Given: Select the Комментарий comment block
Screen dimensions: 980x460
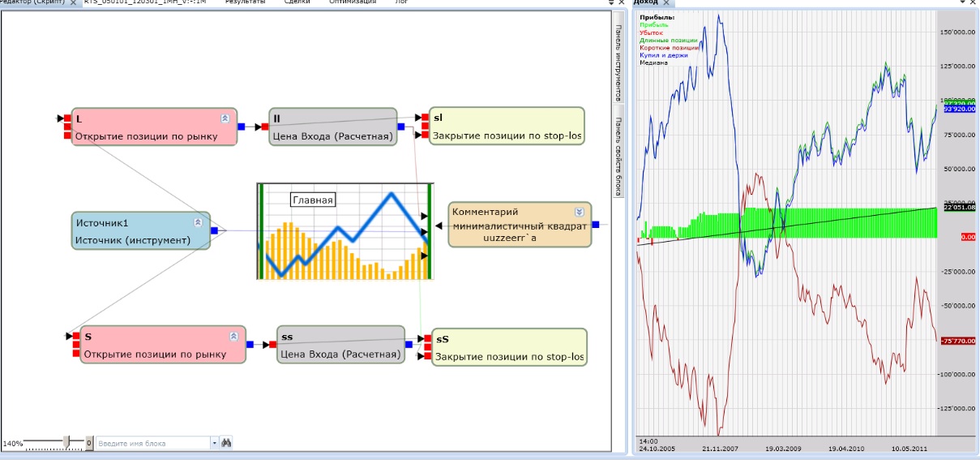Looking at the screenshot, I should point(520,225).
